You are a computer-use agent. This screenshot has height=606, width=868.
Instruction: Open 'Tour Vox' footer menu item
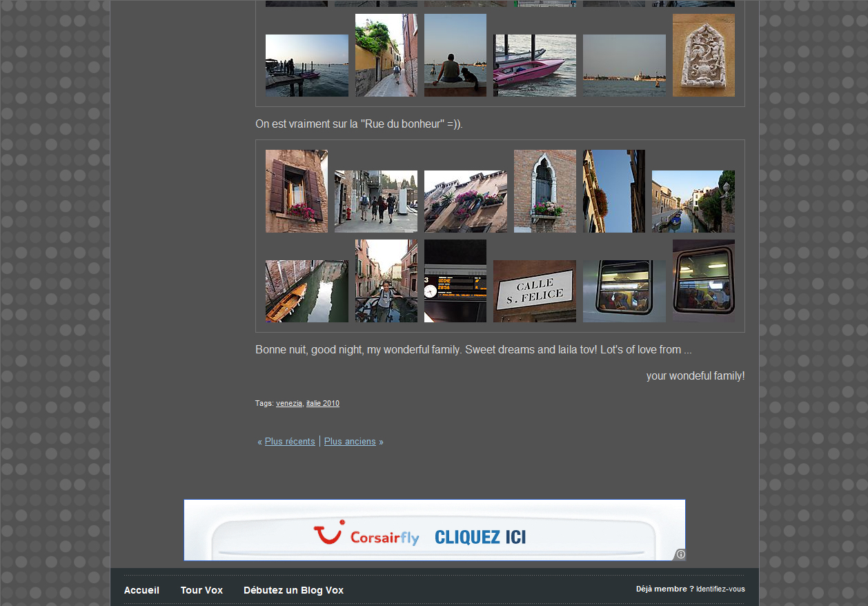click(x=201, y=590)
